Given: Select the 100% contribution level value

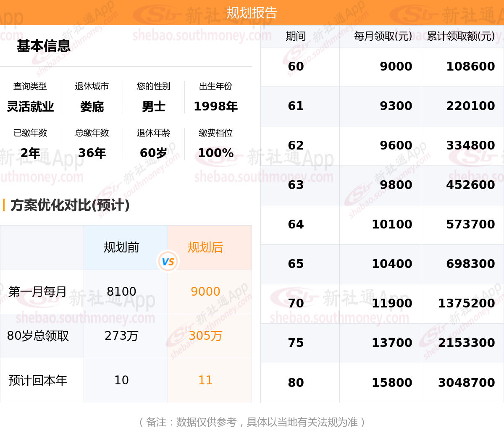Looking at the screenshot, I should coord(216,153).
